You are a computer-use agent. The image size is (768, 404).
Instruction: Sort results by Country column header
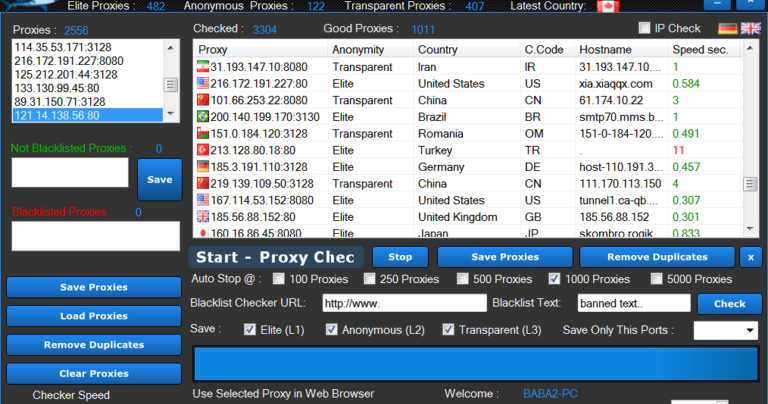[466, 49]
